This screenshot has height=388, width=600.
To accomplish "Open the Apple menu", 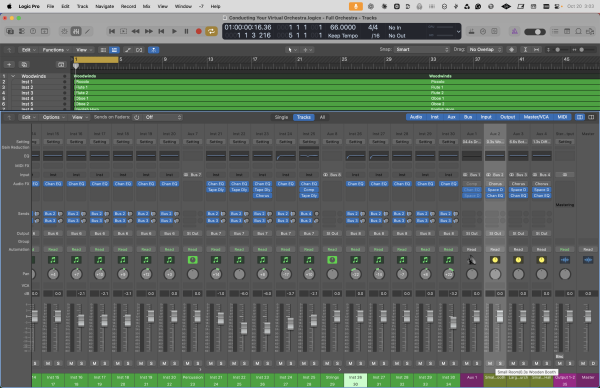I will click(x=9, y=6).
